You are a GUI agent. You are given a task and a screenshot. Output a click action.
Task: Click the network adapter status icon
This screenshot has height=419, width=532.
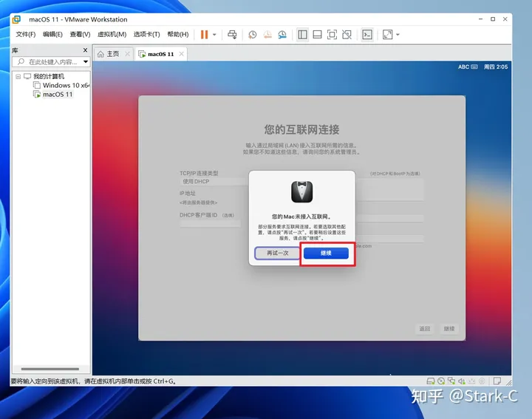click(x=451, y=381)
